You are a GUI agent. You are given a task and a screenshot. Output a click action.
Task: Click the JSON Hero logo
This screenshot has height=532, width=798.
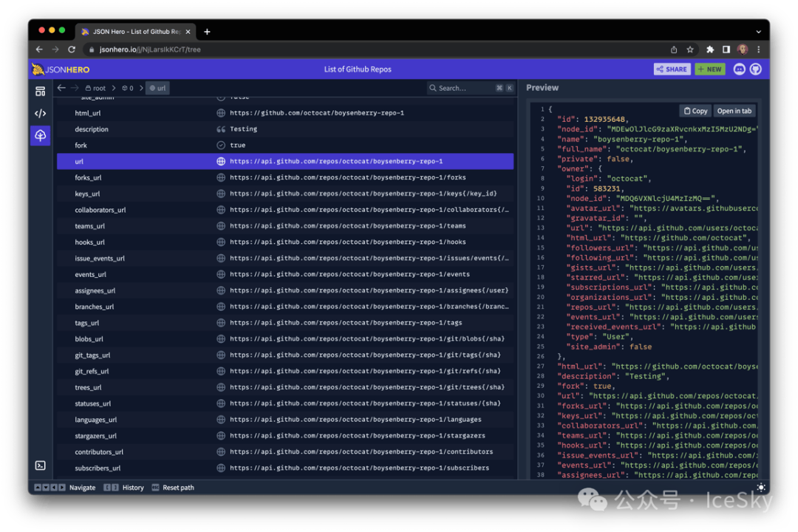click(x=61, y=69)
